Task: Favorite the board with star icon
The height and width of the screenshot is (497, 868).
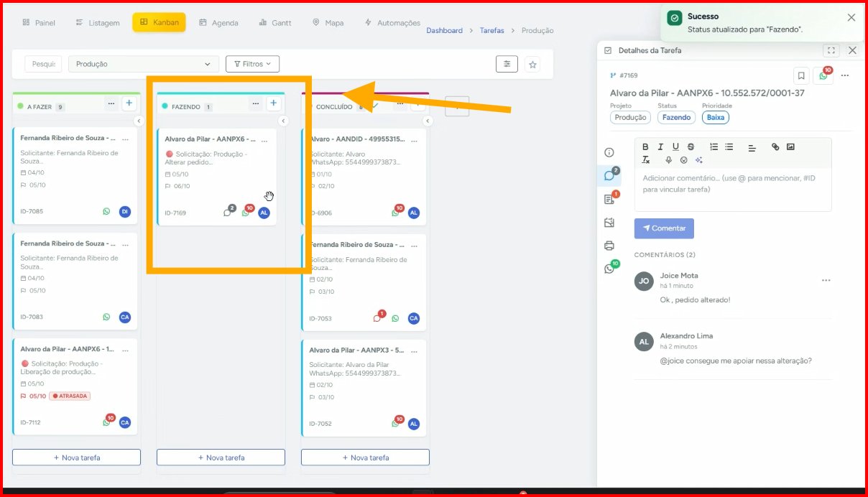Action: 532,65
